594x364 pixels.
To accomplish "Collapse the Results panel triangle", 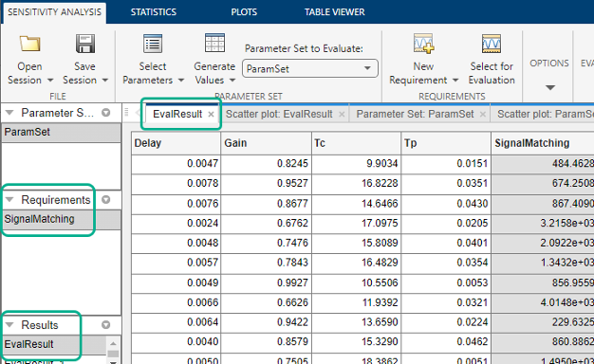I will click(9, 324).
